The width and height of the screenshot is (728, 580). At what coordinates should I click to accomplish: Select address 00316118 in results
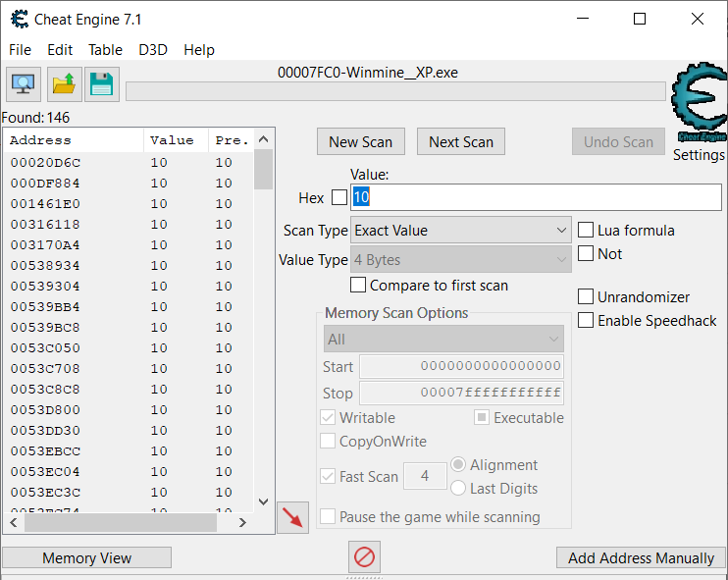point(129,225)
